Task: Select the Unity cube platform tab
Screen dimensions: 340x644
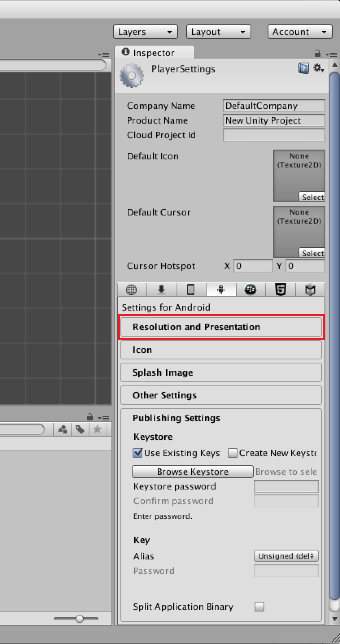Action: point(310,290)
